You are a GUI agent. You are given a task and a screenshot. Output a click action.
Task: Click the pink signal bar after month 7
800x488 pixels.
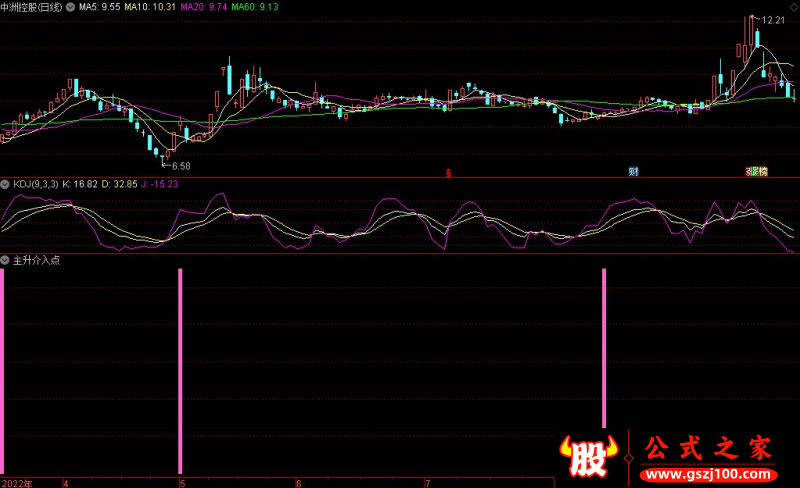coord(604,348)
